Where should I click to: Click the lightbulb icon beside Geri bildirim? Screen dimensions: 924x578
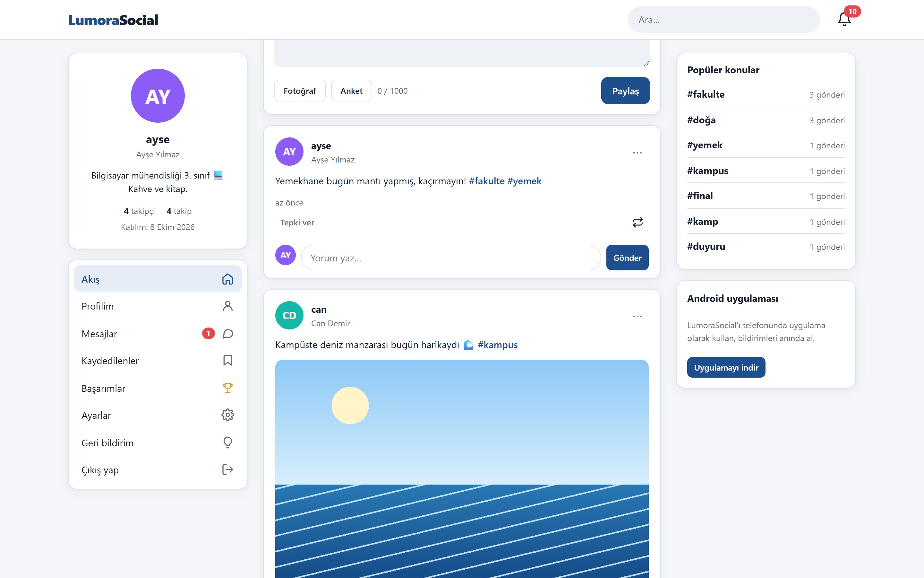[x=227, y=443]
